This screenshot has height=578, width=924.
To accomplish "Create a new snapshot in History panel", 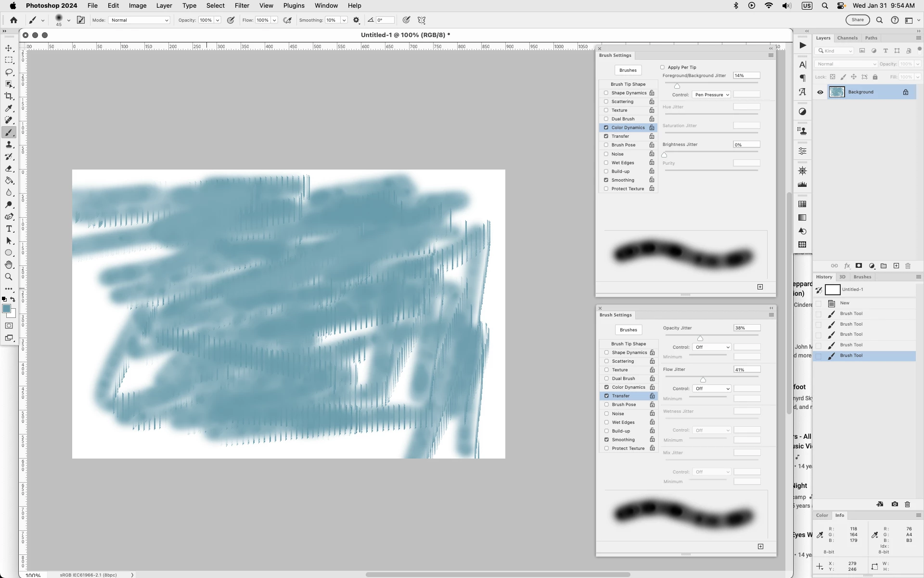I will [x=894, y=504].
